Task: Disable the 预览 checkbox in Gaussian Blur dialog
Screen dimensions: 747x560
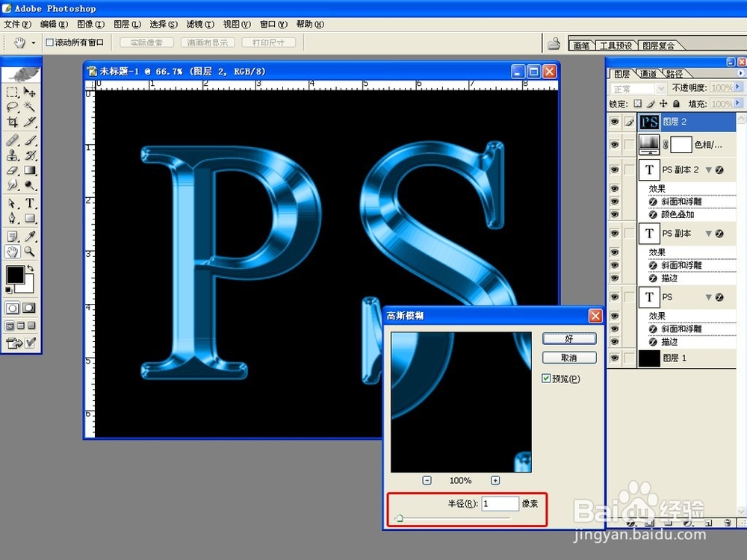Action: 545,378
